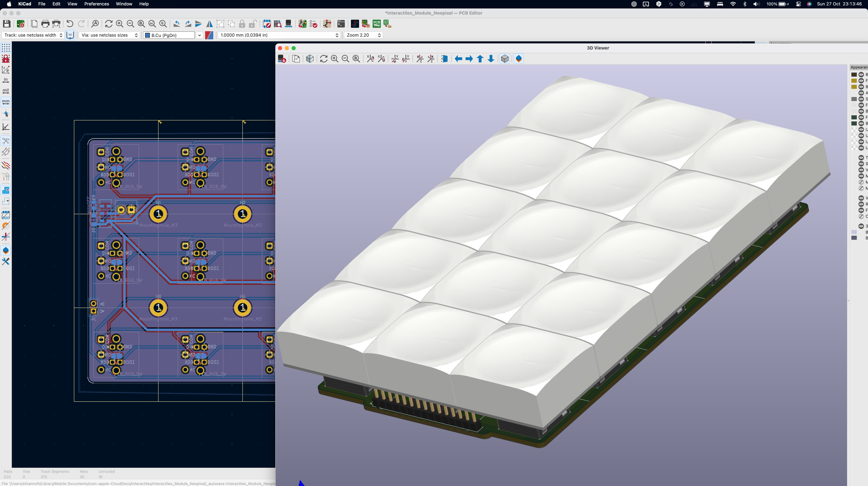Click the 3D Viewer icon in the PCB toolbar
This screenshot has height=486, width=868.
coord(288,24)
